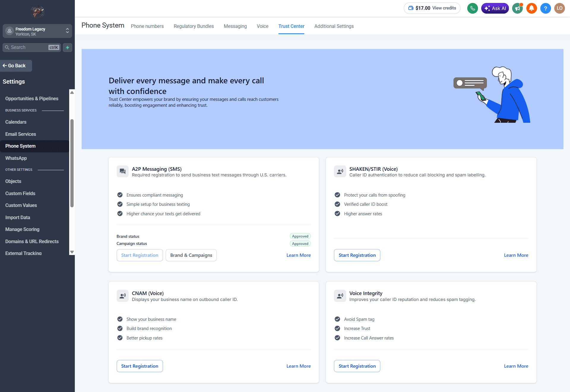Open Opportunities & Pipelines settings

pos(32,98)
